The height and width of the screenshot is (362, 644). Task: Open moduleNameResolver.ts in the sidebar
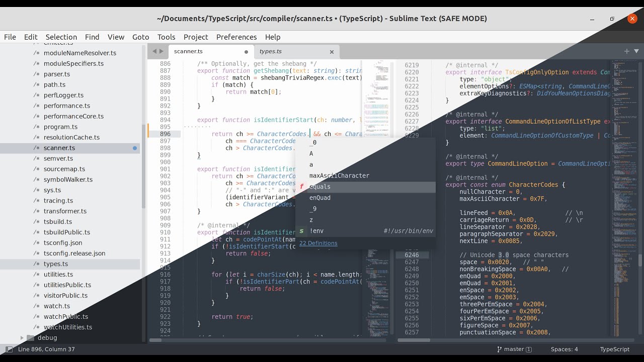click(x=80, y=53)
